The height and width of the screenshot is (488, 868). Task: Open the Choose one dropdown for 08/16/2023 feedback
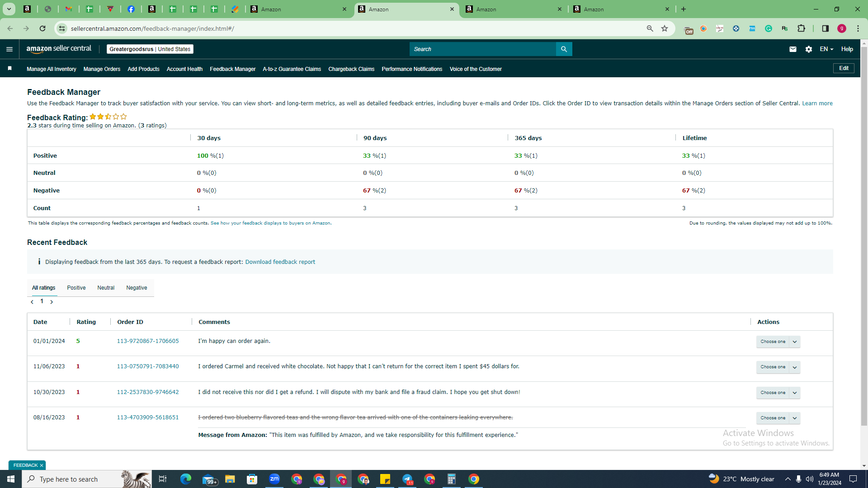click(x=778, y=418)
